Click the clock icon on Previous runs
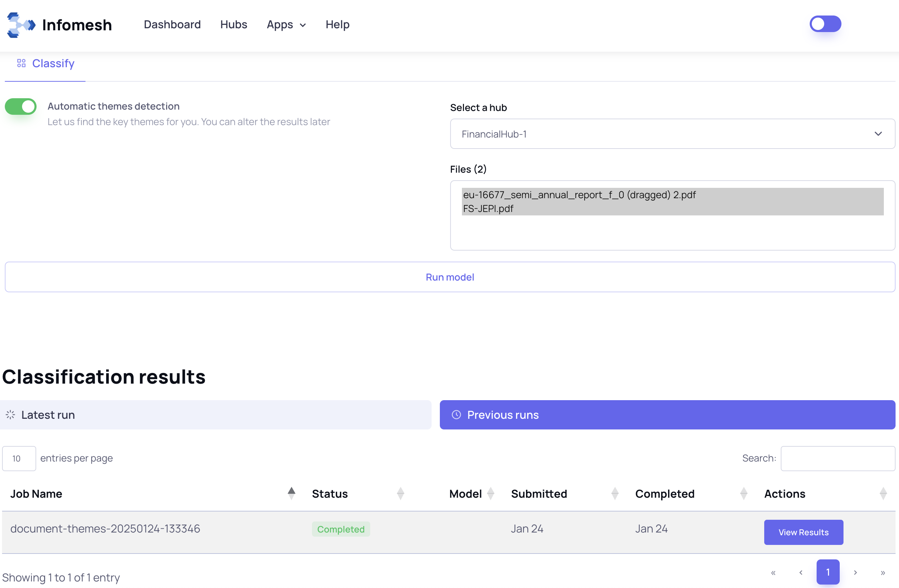The height and width of the screenshot is (588, 899). 456,415
